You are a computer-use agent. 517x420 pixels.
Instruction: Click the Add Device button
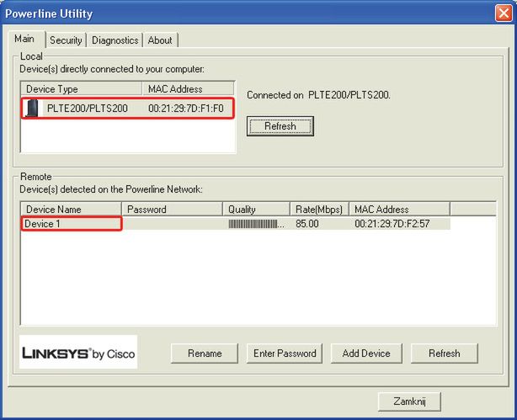click(366, 354)
